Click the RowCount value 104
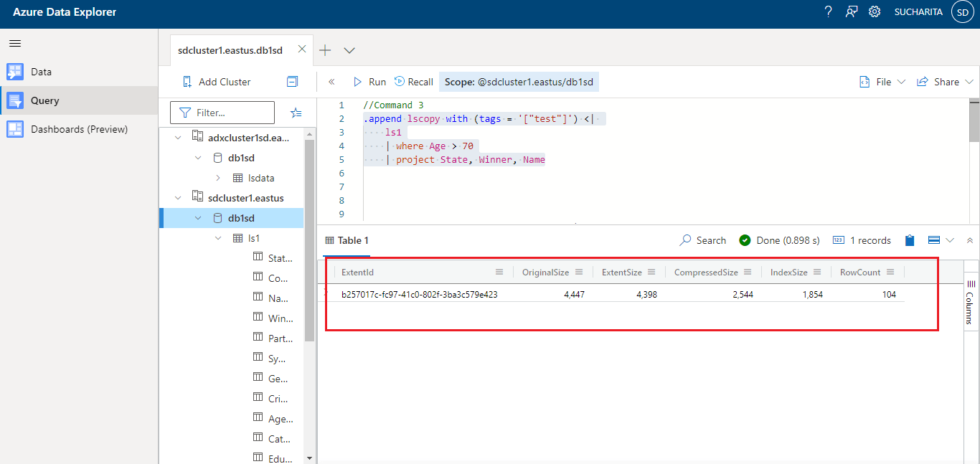This screenshot has width=980, height=464. 889,294
